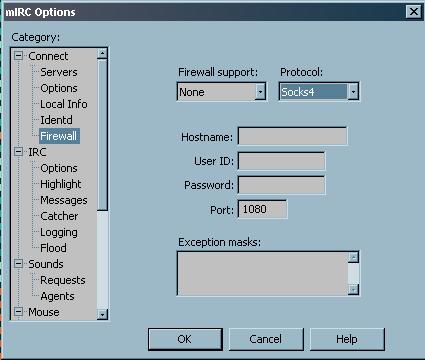Screen dimensions: 425x360
Task: Click the Port field showing 1080
Action: [262, 209]
